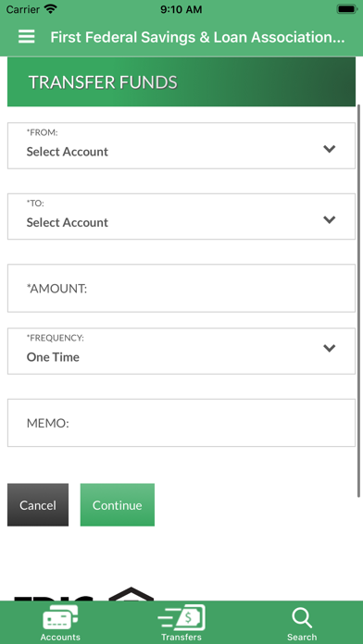Tap the battery indicator icon
Viewport: 363px width, 644px height.
pyautogui.click(x=347, y=9)
